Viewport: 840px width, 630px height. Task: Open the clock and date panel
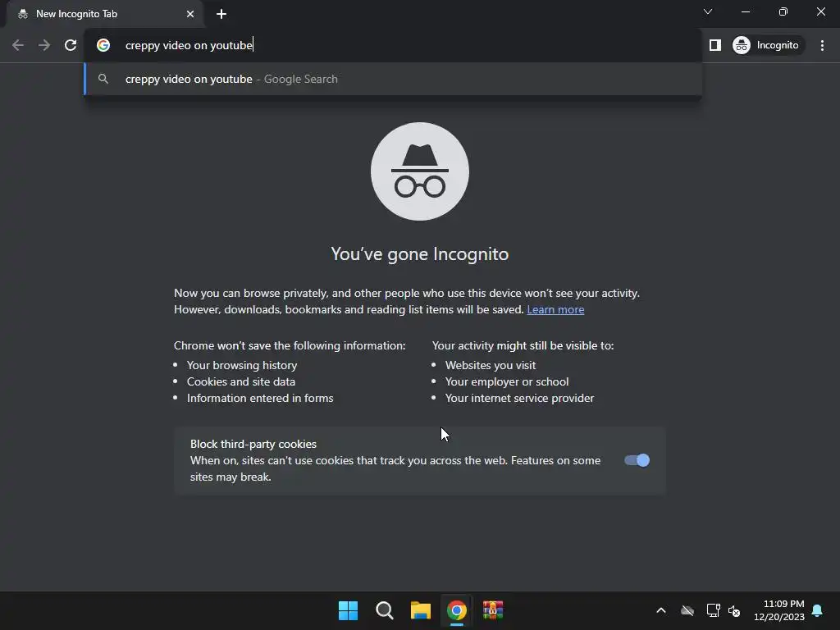point(779,610)
